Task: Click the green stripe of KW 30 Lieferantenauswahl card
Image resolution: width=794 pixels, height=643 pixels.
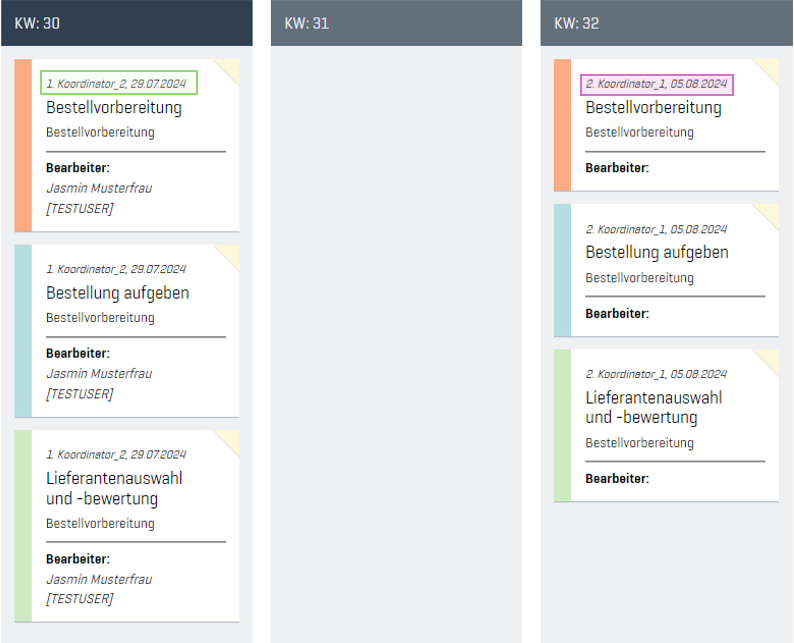Action: (x=23, y=525)
